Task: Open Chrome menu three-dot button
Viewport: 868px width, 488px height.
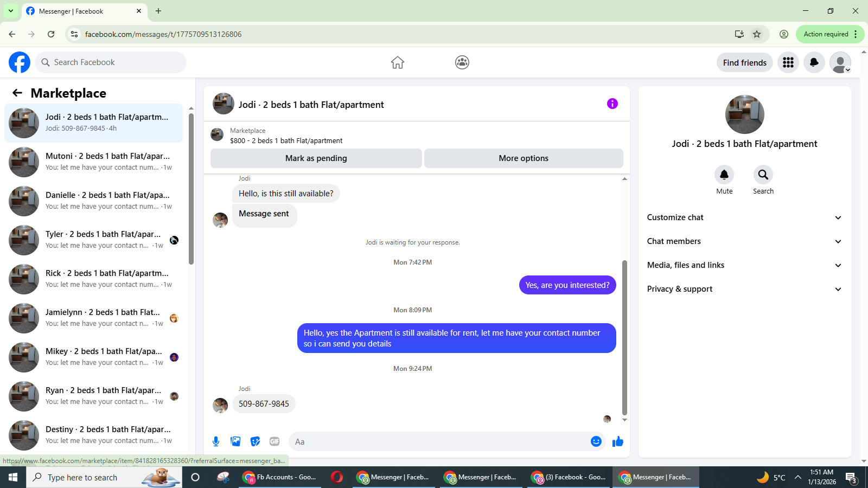Action: click(x=856, y=34)
